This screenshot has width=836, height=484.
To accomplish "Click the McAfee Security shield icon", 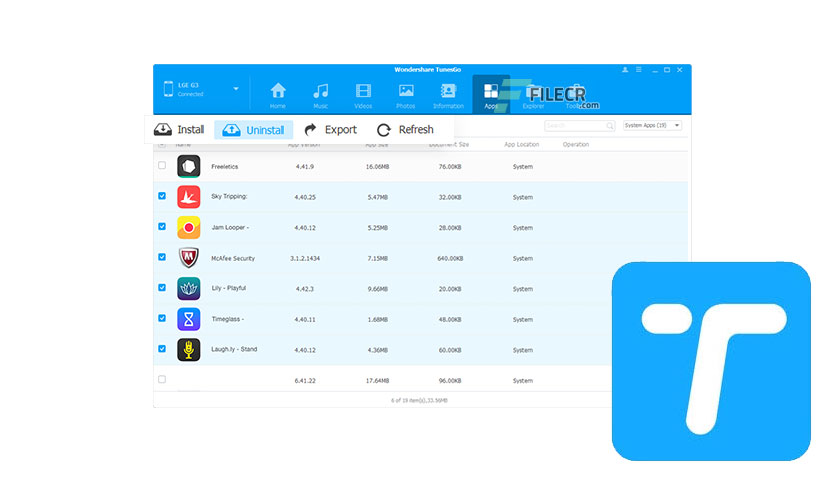I will [x=189, y=258].
